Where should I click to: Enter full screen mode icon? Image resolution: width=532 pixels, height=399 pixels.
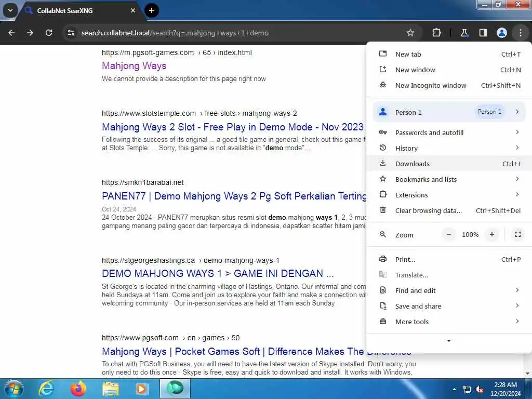pos(518,234)
